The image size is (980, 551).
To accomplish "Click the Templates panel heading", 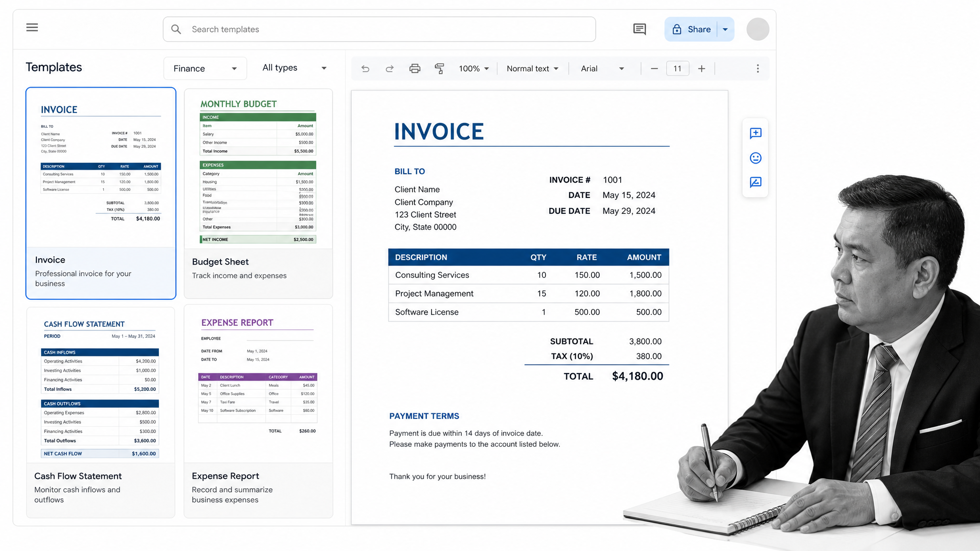I will [x=54, y=67].
